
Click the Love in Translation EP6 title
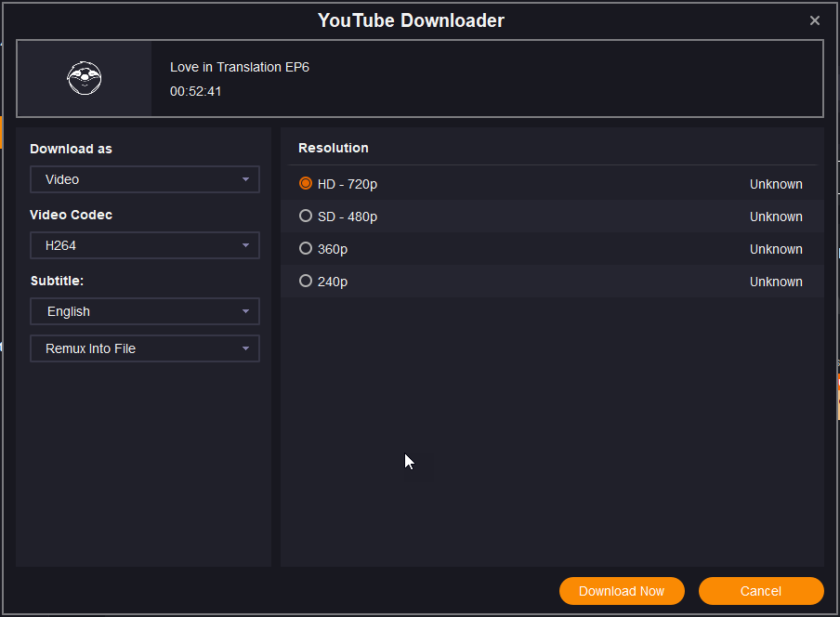pyautogui.click(x=239, y=67)
